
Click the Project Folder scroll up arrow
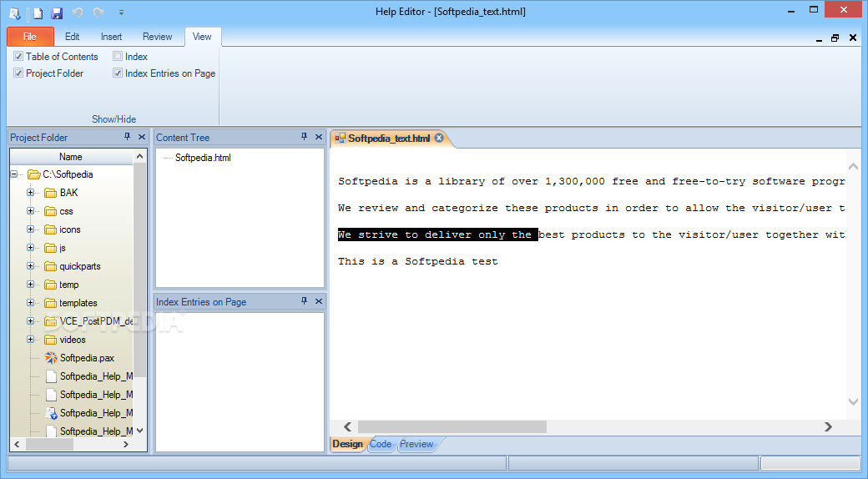[x=139, y=157]
